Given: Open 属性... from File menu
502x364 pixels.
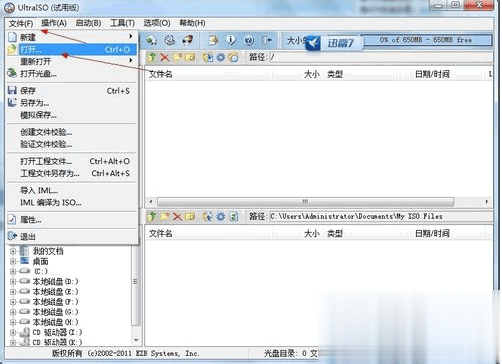Looking at the screenshot, I should pyautogui.click(x=72, y=220).
